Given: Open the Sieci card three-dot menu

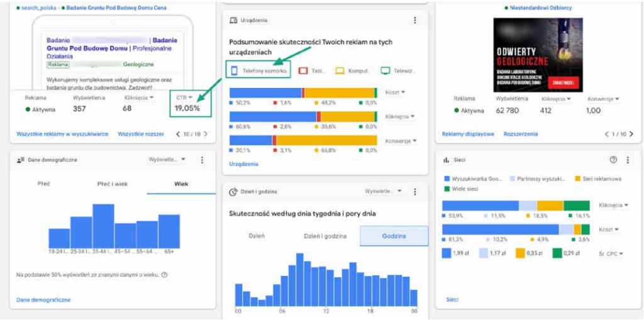Looking at the screenshot, I should (x=629, y=160).
